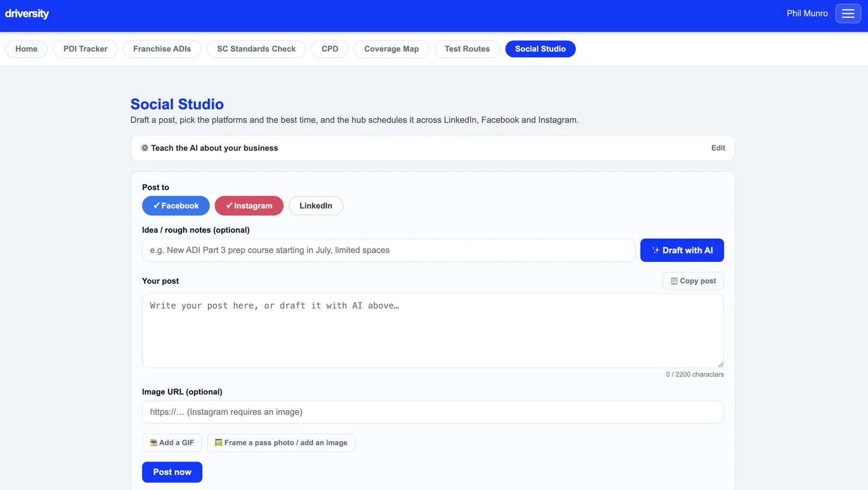The image size is (868, 490).
Task: Click into the Your post textarea
Action: (433, 331)
